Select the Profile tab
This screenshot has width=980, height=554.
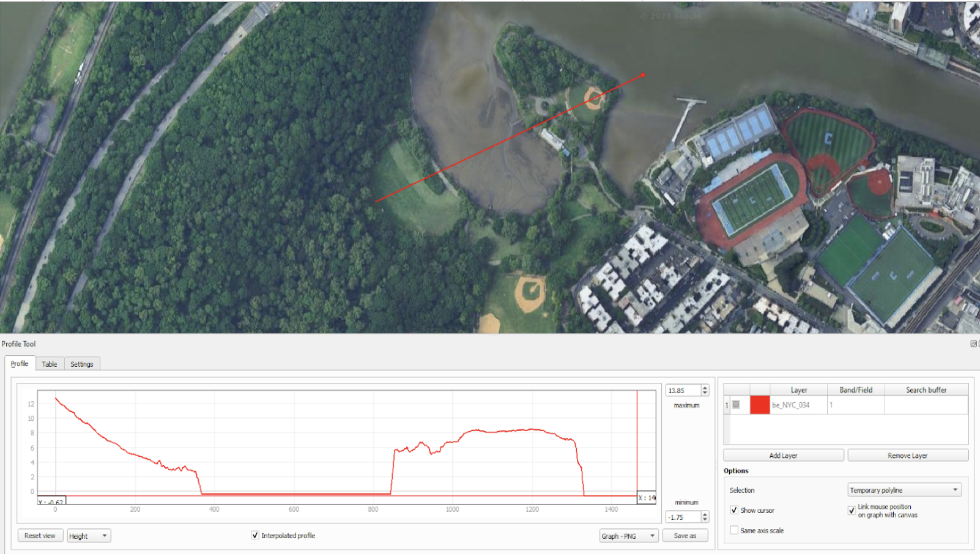click(20, 363)
